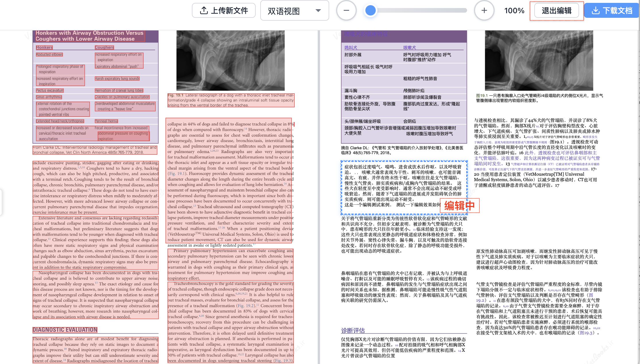Select the 'Coughers' column header block
The height and width of the screenshot is (364, 640).
tap(104, 47)
